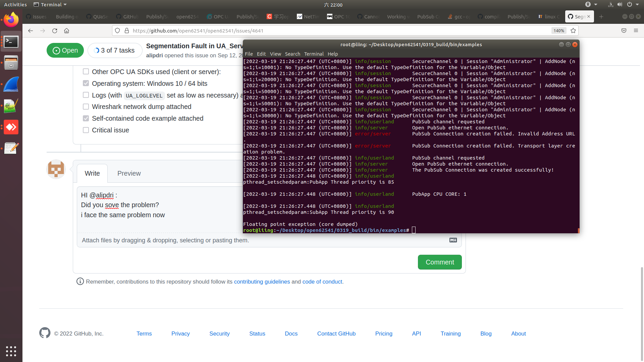
Task: Switch to the Preview tab
Action: [x=129, y=173]
